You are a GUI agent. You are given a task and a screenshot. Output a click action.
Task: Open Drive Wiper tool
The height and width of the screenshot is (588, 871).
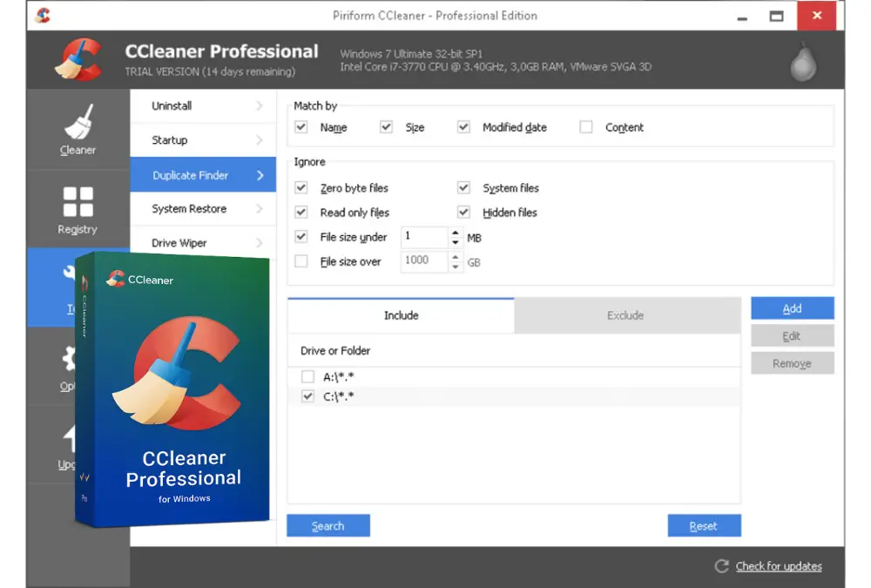point(203,243)
